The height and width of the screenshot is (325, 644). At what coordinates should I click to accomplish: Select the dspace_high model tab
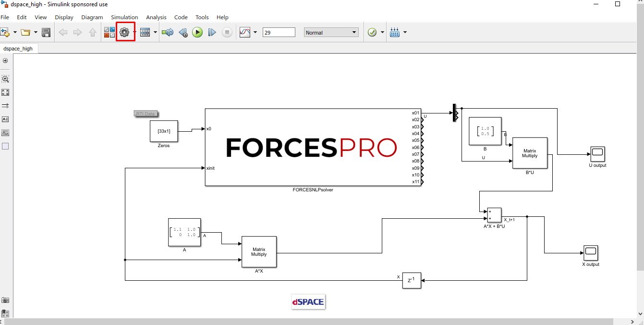point(18,49)
